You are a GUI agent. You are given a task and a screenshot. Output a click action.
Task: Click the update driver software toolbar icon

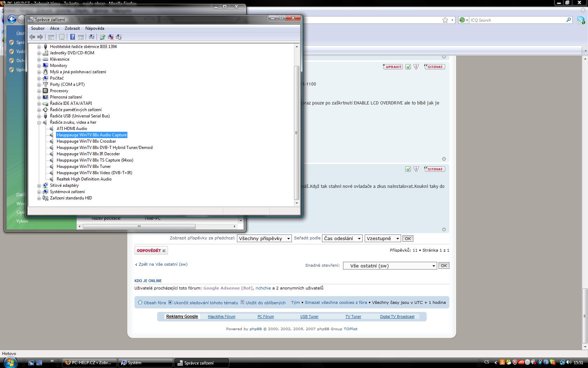click(x=103, y=37)
